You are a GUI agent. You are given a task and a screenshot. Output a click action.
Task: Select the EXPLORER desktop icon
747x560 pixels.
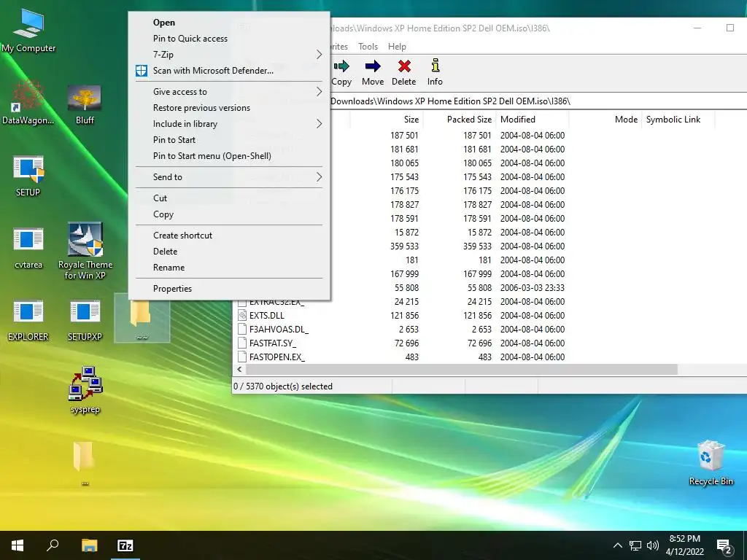(28, 320)
